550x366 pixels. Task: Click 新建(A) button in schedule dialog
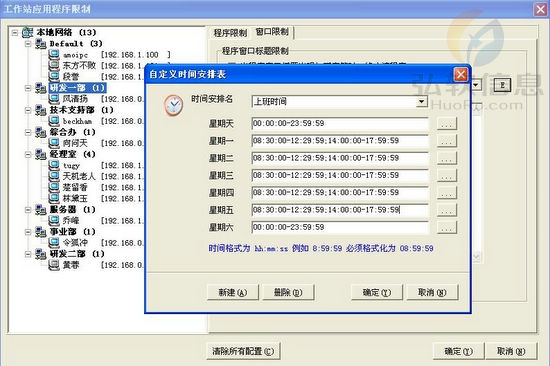233,292
